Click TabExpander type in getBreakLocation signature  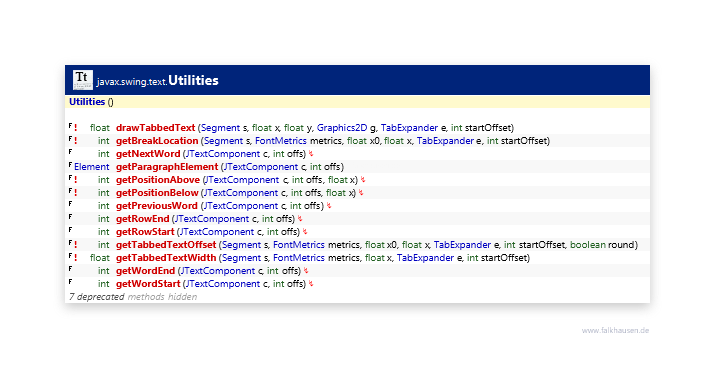coord(445,141)
